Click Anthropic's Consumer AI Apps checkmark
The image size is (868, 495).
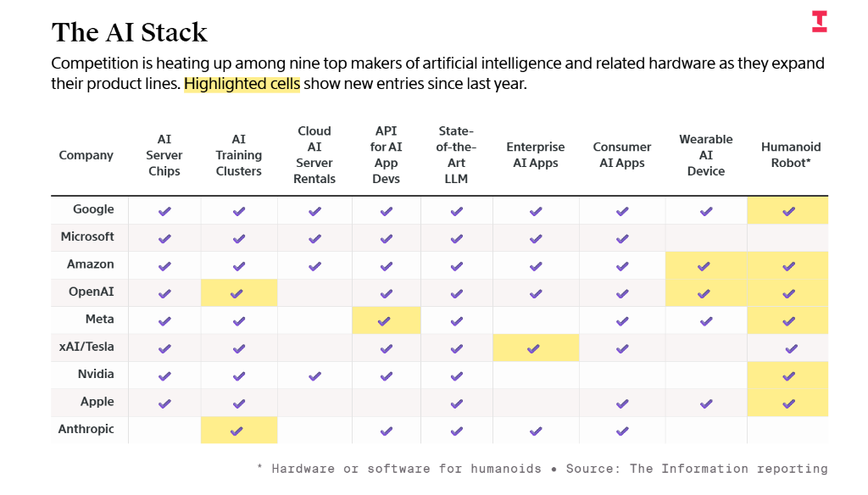click(621, 431)
